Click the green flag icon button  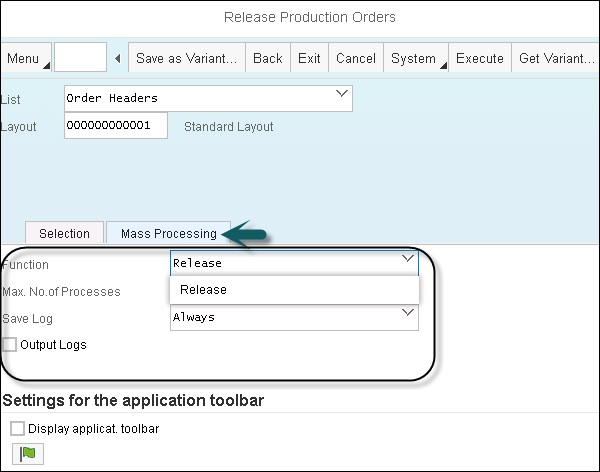coord(28,454)
